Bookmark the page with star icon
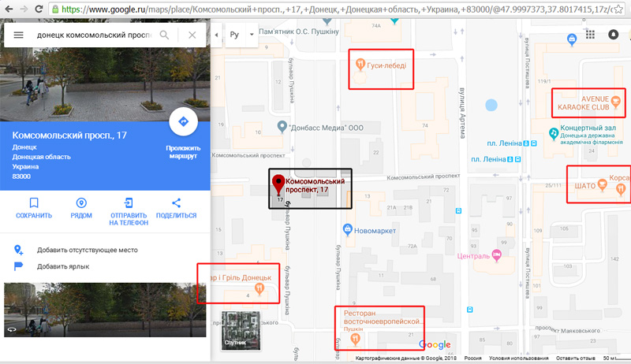The height and width of the screenshot is (364, 631). tap(618, 9)
